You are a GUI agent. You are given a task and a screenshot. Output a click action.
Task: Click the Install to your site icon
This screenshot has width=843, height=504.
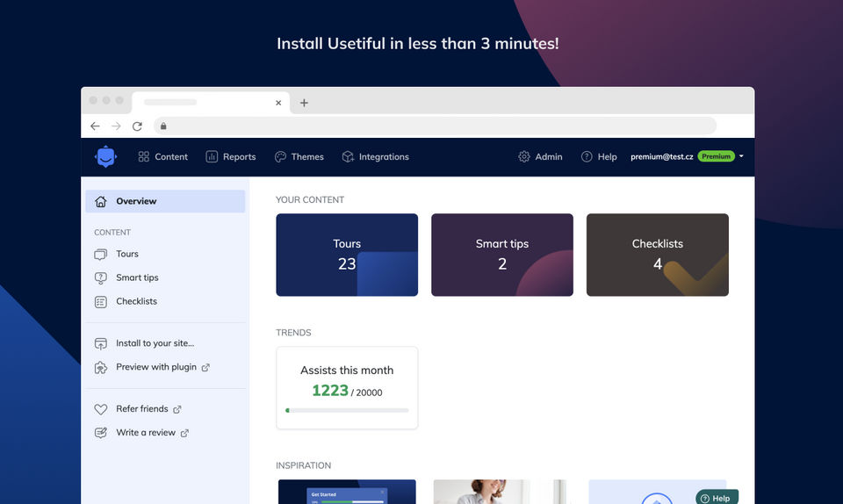click(100, 344)
